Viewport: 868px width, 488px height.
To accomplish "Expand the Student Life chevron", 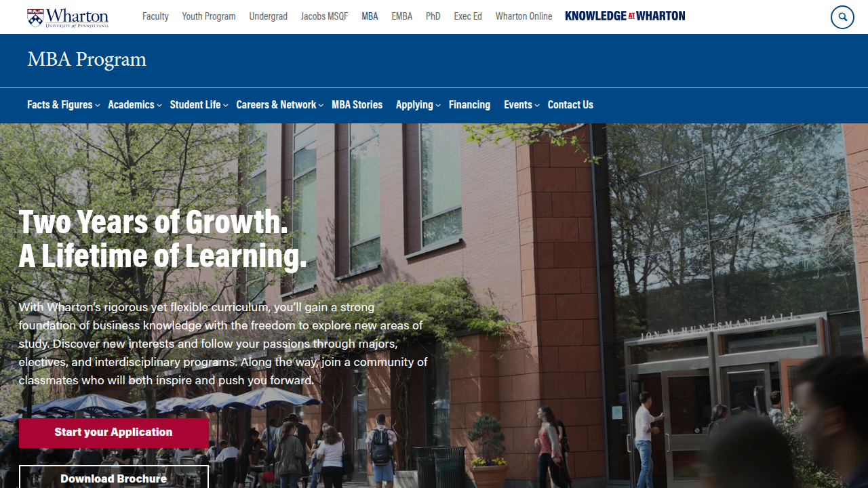I will tap(226, 106).
